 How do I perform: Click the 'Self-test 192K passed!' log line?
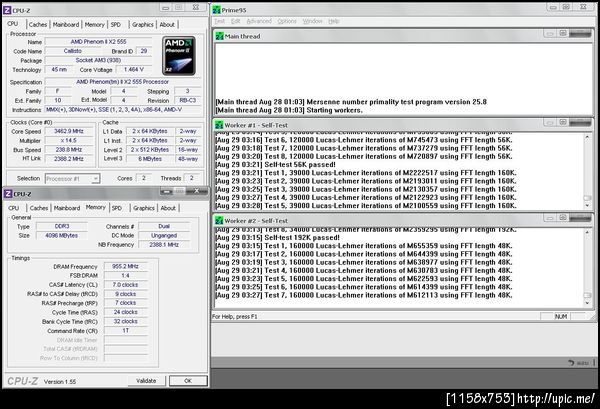(277, 238)
